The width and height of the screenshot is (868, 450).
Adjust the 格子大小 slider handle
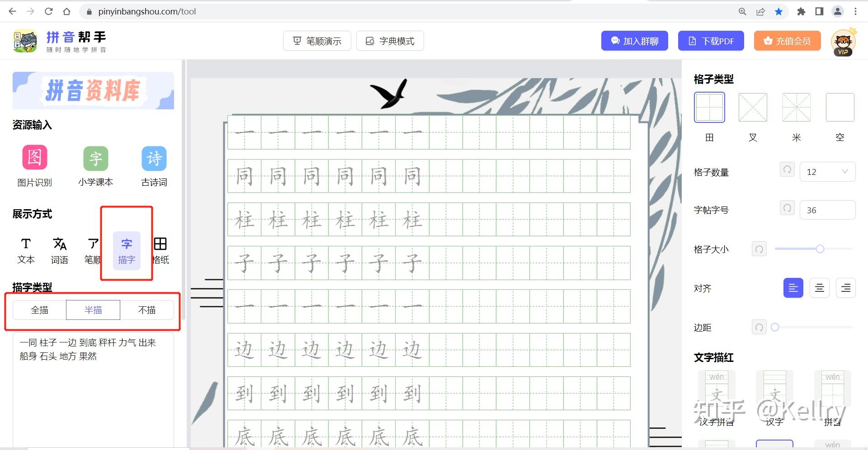pos(820,249)
